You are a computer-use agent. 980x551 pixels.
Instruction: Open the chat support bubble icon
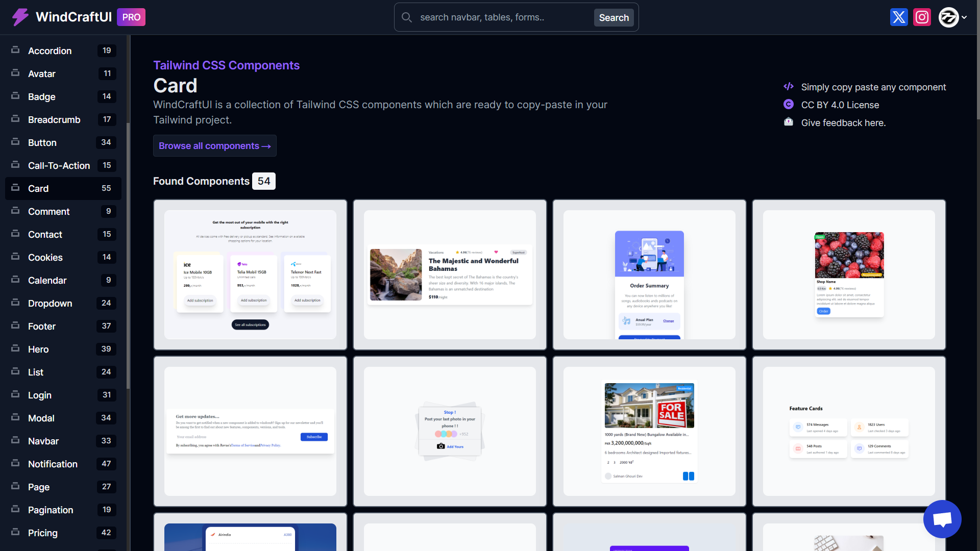pos(942,519)
